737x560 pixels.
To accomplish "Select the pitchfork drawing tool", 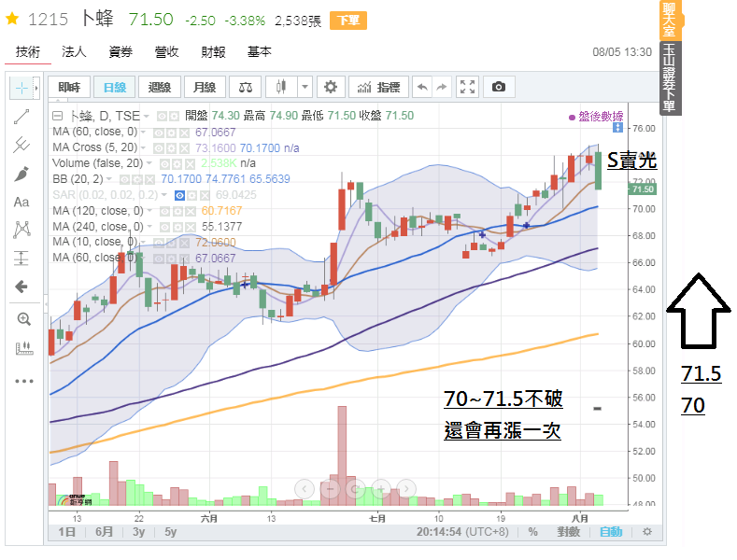I will pyautogui.click(x=21, y=145).
